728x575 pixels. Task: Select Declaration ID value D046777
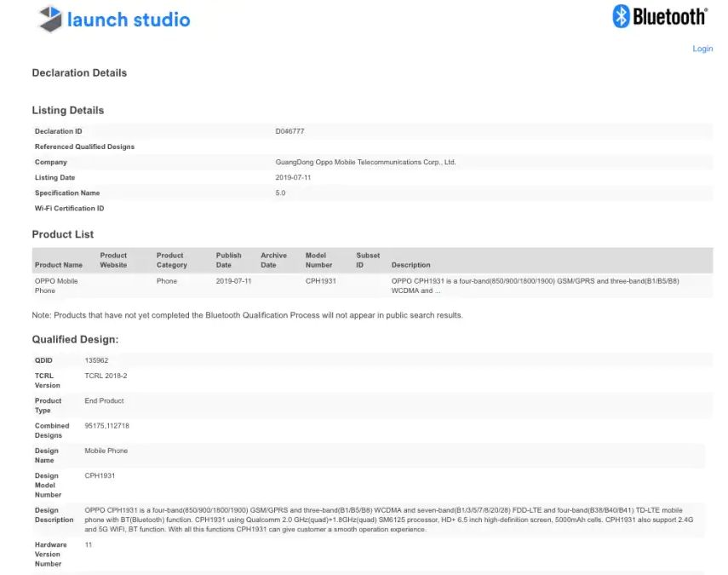[x=289, y=131]
